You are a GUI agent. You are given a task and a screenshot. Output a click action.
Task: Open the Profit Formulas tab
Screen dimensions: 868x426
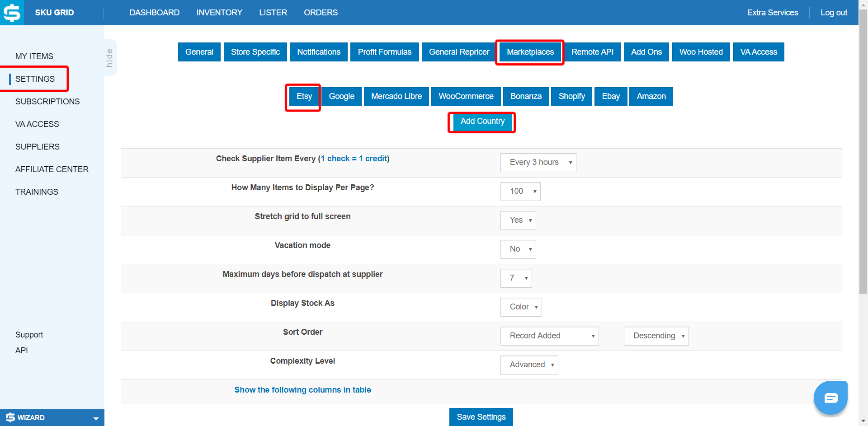tap(385, 52)
